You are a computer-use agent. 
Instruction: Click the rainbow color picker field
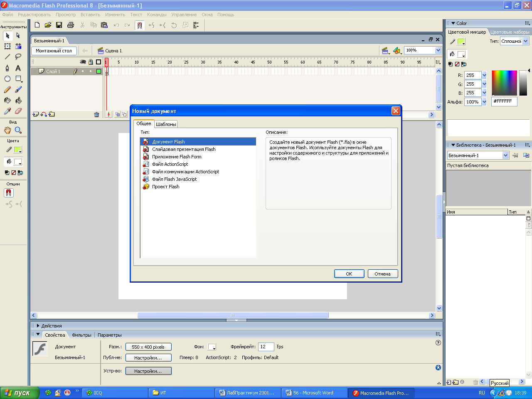point(504,83)
